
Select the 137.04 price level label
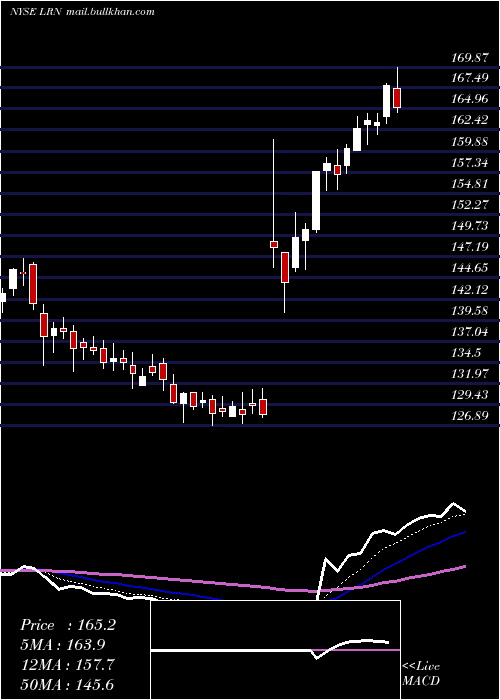469,331
